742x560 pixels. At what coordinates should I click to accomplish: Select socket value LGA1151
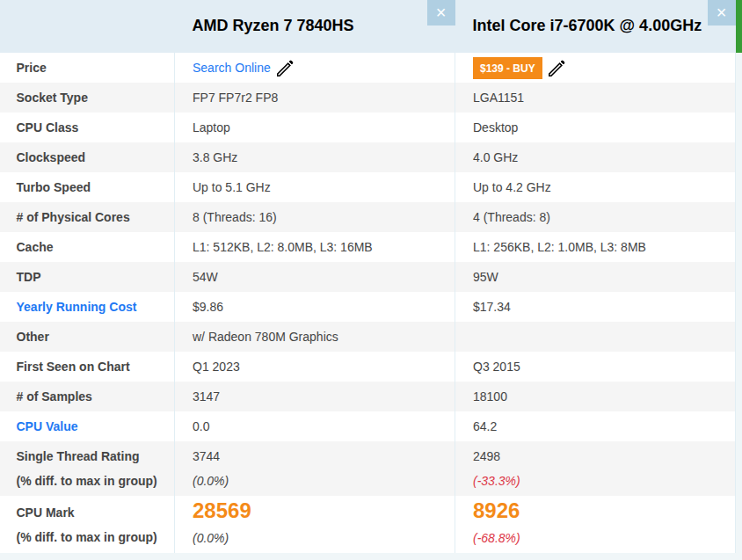click(x=498, y=98)
